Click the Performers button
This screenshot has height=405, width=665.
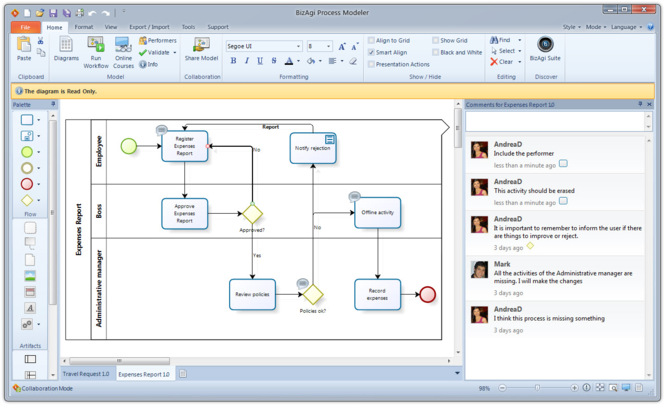click(157, 41)
